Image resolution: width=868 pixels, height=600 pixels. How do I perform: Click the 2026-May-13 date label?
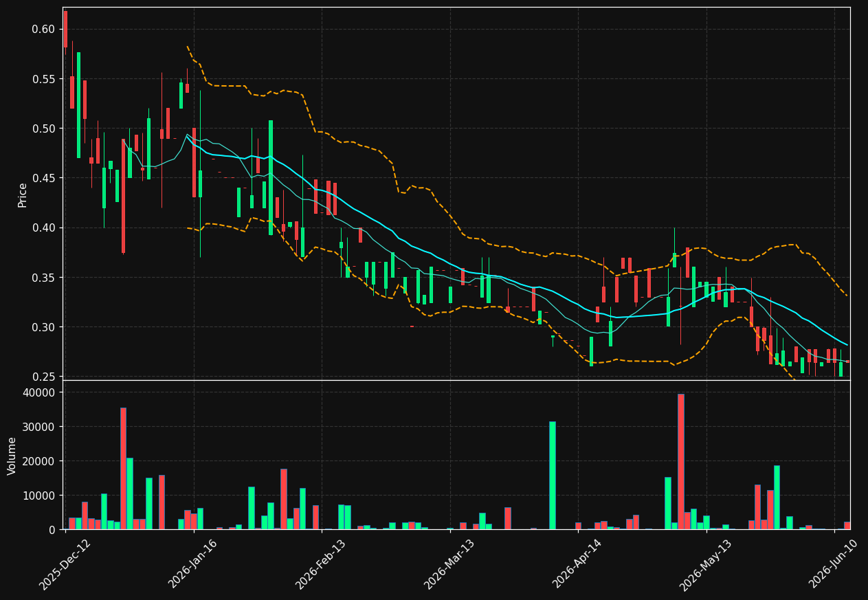point(705,564)
